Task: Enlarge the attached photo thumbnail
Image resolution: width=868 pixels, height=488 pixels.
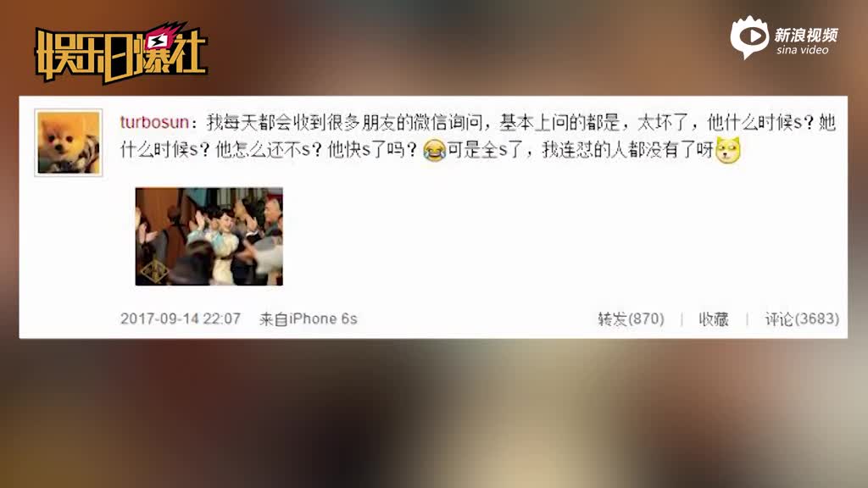Action: pos(209,237)
